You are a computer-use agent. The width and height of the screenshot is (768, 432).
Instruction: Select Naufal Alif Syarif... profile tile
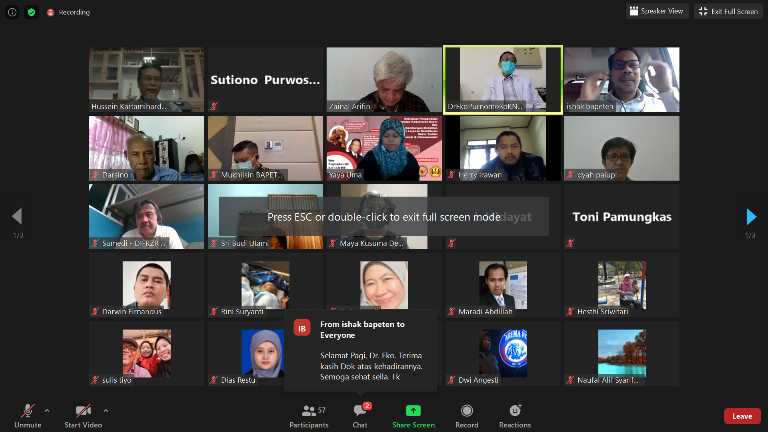point(622,353)
